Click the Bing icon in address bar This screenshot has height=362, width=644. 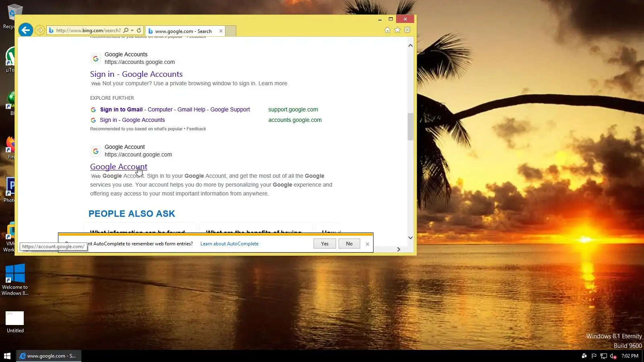pos(51,30)
